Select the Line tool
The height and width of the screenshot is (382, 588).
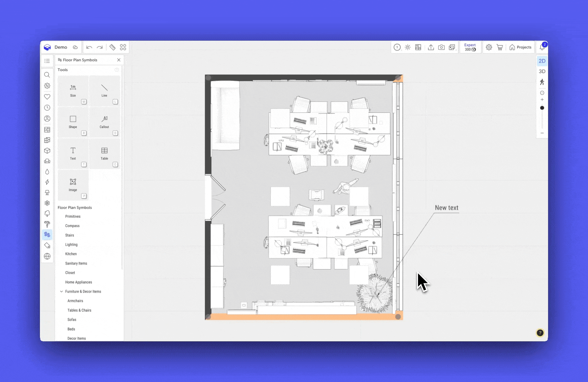(x=104, y=91)
